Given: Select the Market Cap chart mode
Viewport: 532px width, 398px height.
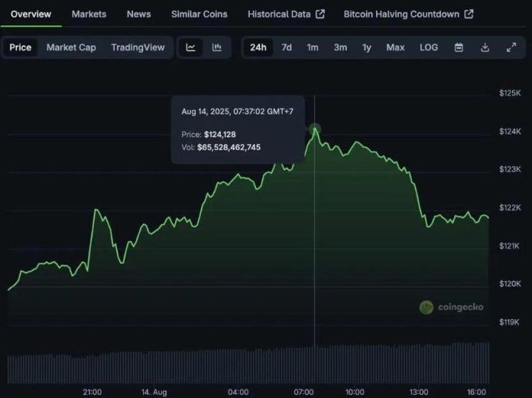Looking at the screenshot, I should pyautogui.click(x=71, y=48).
